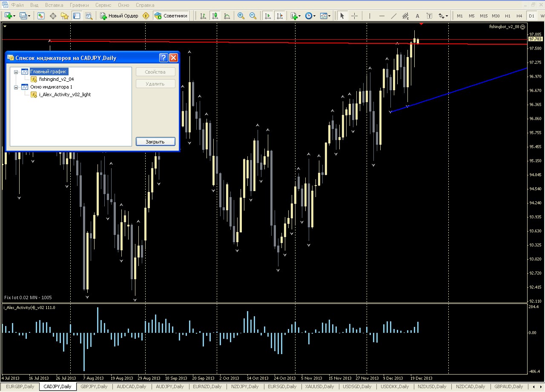Click the Свойства button
Screen dimensions: 545x392
pyautogui.click(x=155, y=72)
